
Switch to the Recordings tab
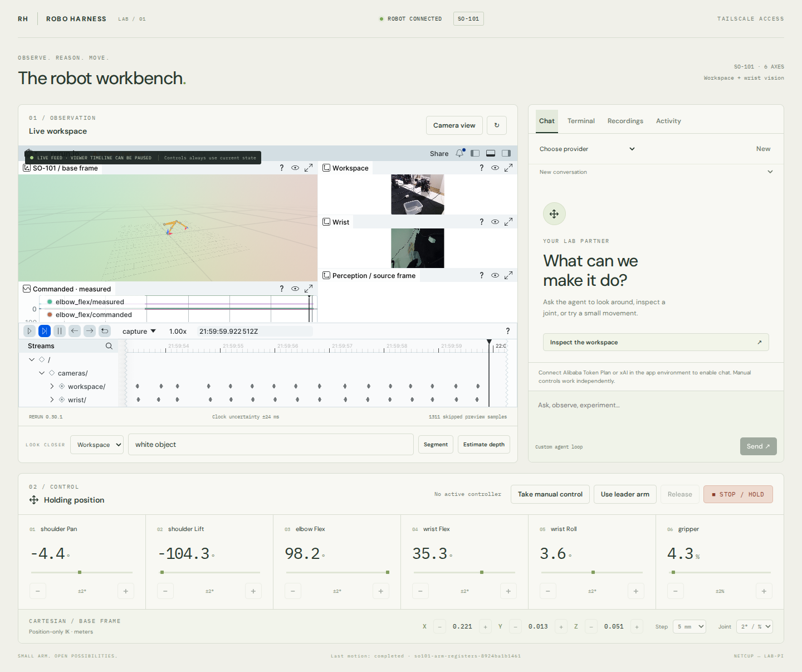(x=625, y=121)
